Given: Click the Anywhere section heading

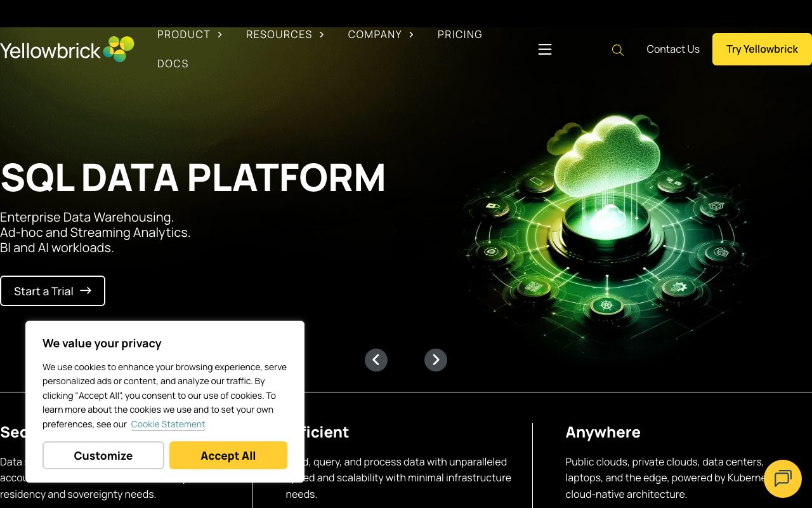Looking at the screenshot, I should click(x=603, y=432).
